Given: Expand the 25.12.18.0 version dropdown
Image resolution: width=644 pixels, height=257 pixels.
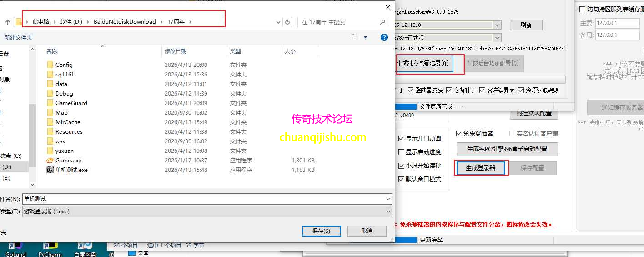Looking at the screenshot, I should click(498, 25).
